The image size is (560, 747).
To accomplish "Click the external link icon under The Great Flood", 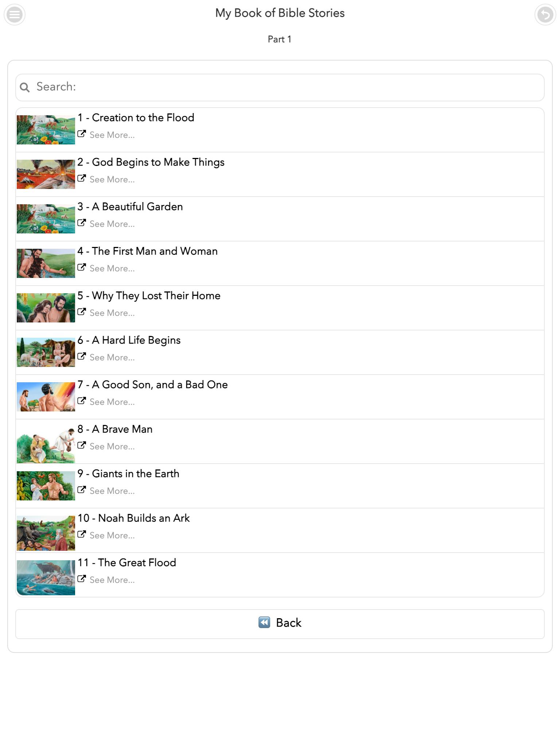I will pyautogui.click(x=82, y=579).
